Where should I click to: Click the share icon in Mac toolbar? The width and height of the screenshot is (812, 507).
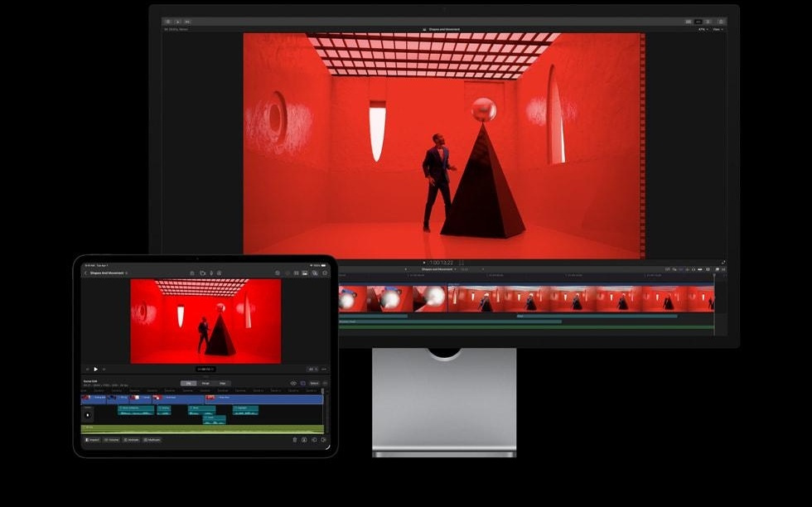721,22
